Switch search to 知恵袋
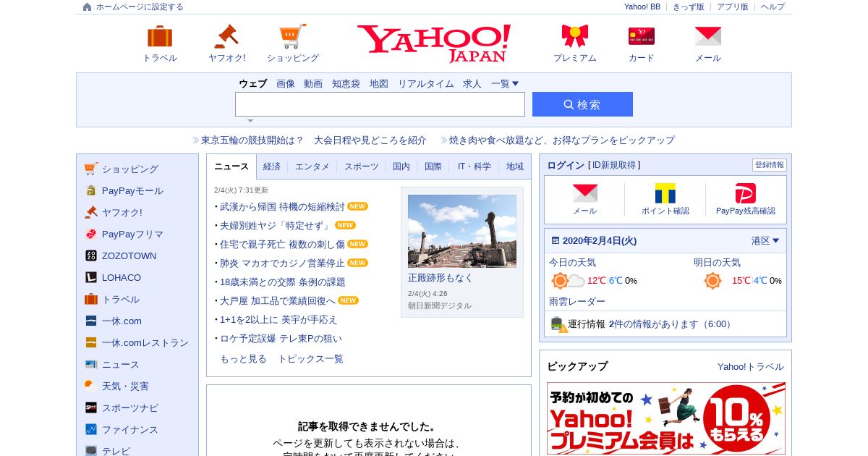Viewport: 868px width, 456px height. 346,83
